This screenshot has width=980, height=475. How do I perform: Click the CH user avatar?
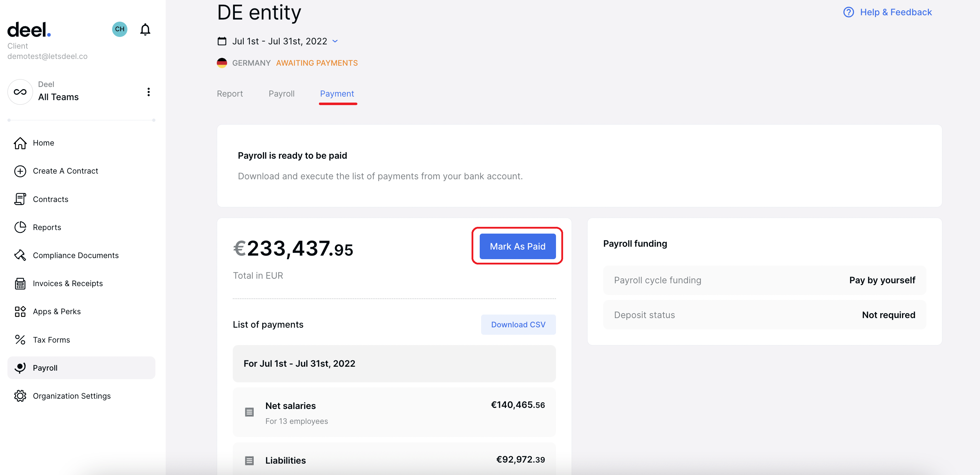pos(120,29)
